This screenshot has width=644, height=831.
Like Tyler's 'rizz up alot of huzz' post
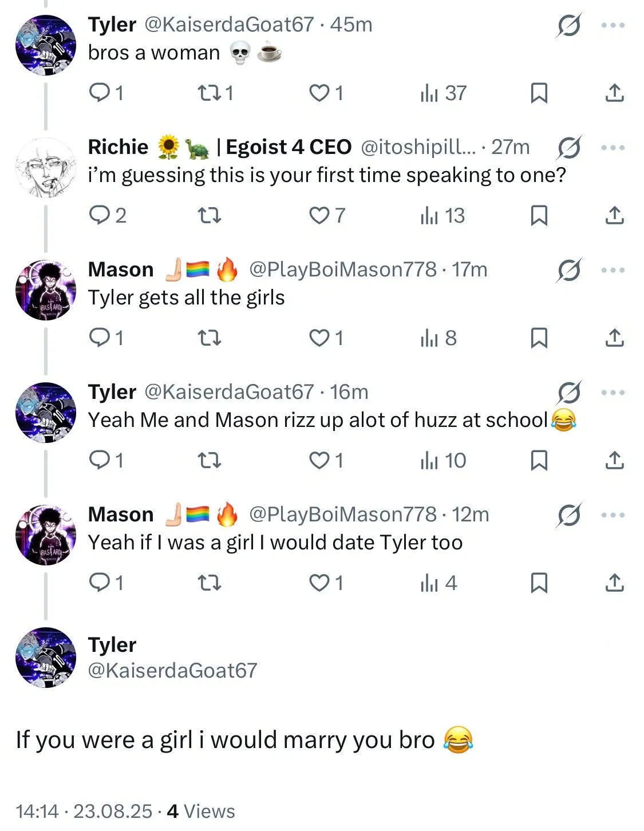pyautogui.click(x=319, y=460)
